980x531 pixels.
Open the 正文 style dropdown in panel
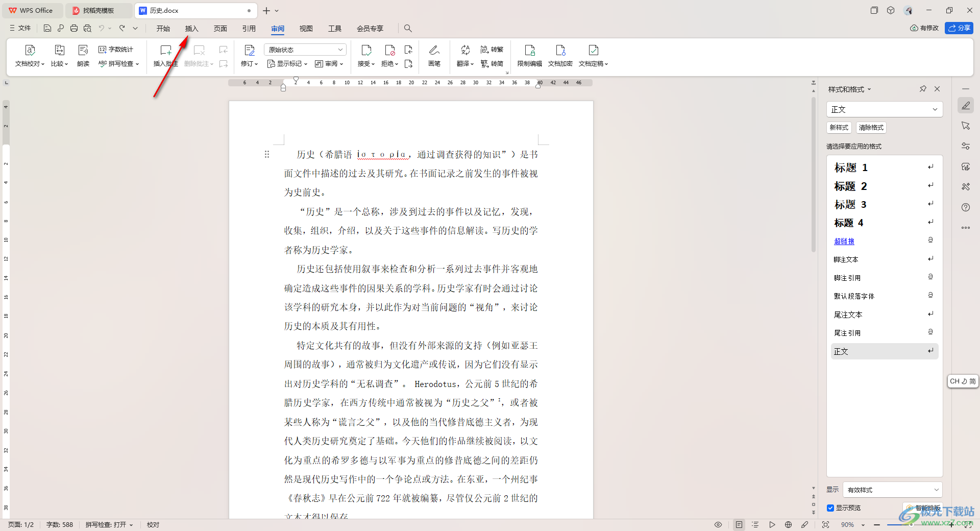pyautogui.click(x=885, y=109)
